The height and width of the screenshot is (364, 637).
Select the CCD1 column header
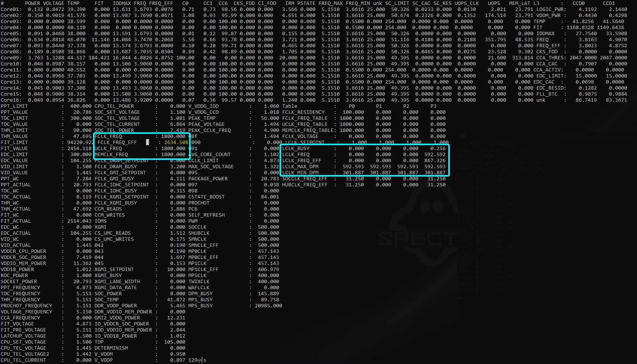pyautogui.click(x=609, y=3)
